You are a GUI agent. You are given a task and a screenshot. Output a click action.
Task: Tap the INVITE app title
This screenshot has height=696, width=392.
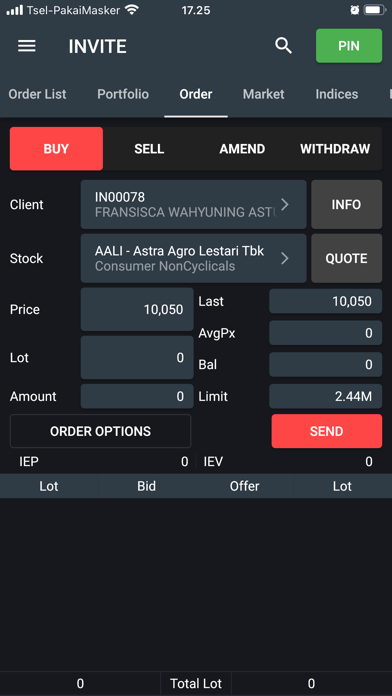(98, 46)
